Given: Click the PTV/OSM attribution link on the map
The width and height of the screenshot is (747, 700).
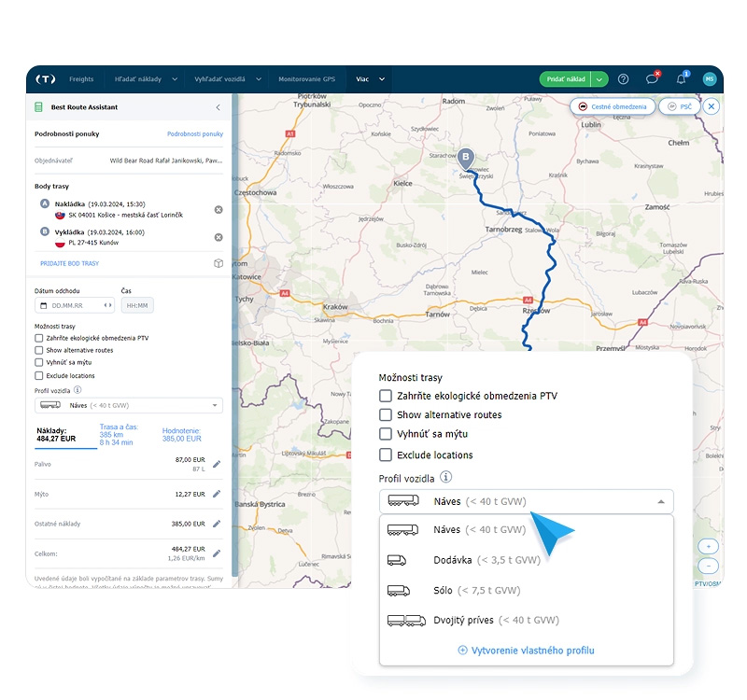Looking at the screenshot, I should point(708,584).
